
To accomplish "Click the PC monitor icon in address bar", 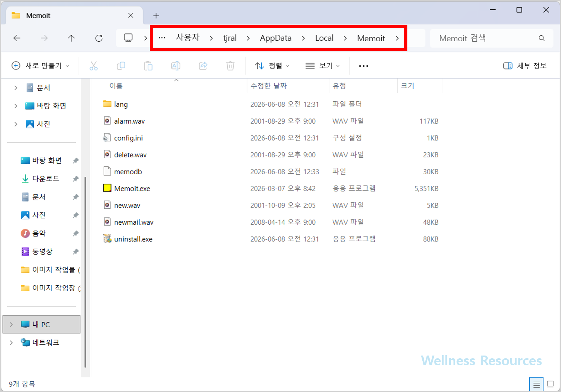I will coord(128,38).
